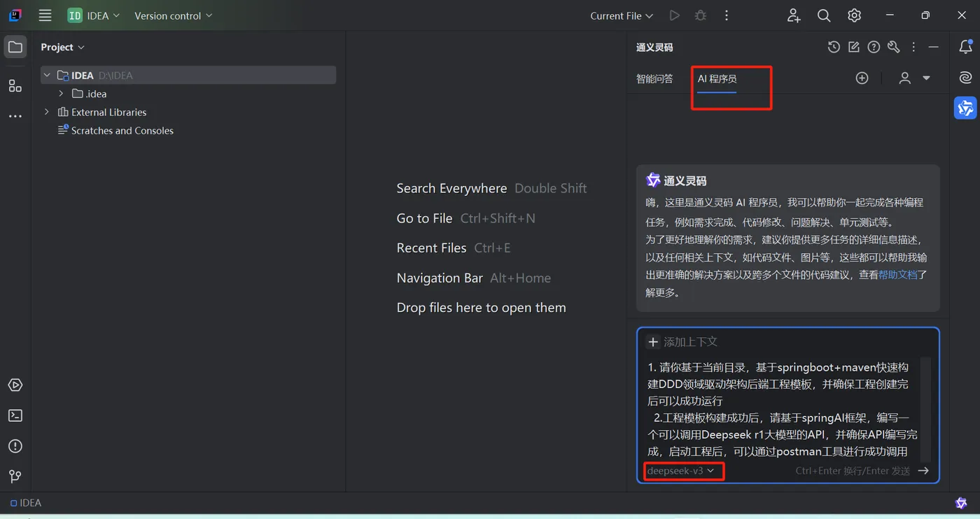Click the prompt box vertical scrollbar
The width and height of the screenshot is (980, 519).
pos(925,408)
